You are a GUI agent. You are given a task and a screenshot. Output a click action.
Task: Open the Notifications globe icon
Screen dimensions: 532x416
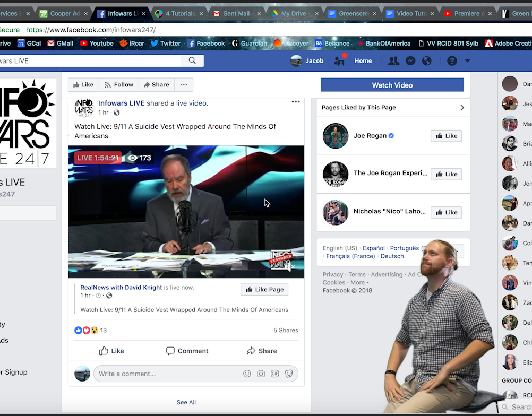tap(427, 61)
